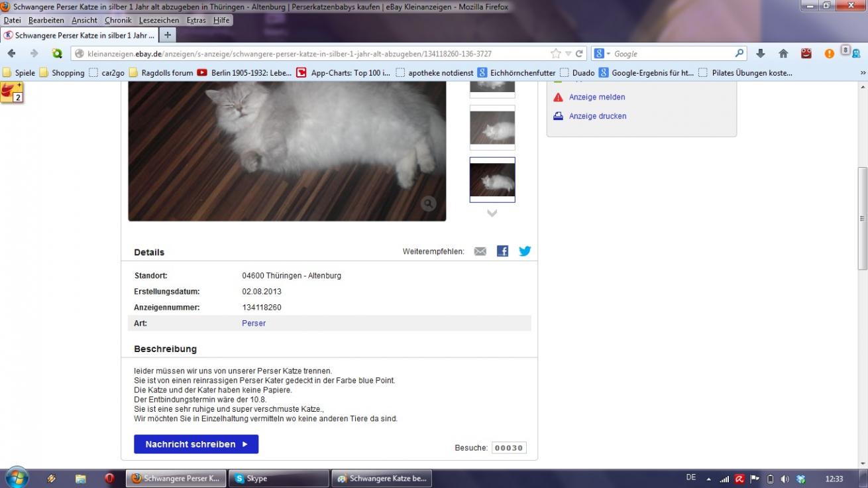Share the ad on Twitter

coord(525,251)
